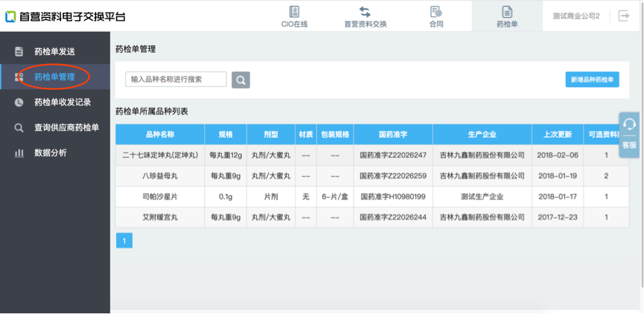Select the 艾附暖宫丸 row name

coord(160,217)
